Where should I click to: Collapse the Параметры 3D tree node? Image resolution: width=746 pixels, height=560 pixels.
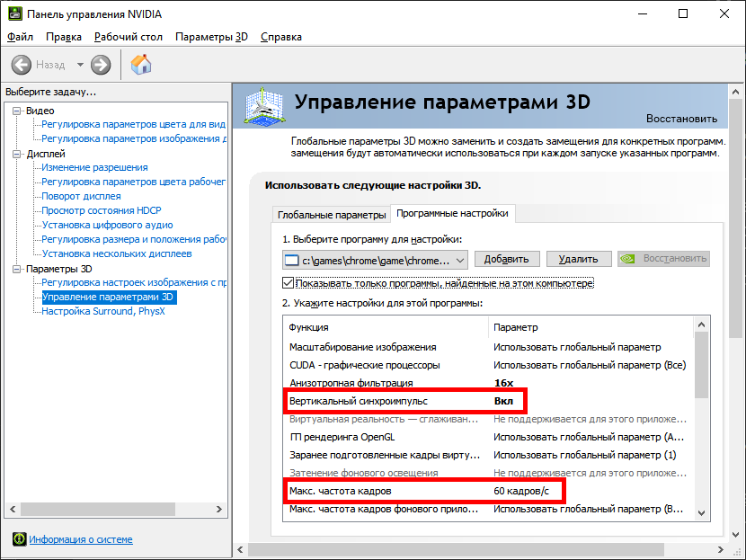[17, 269]
